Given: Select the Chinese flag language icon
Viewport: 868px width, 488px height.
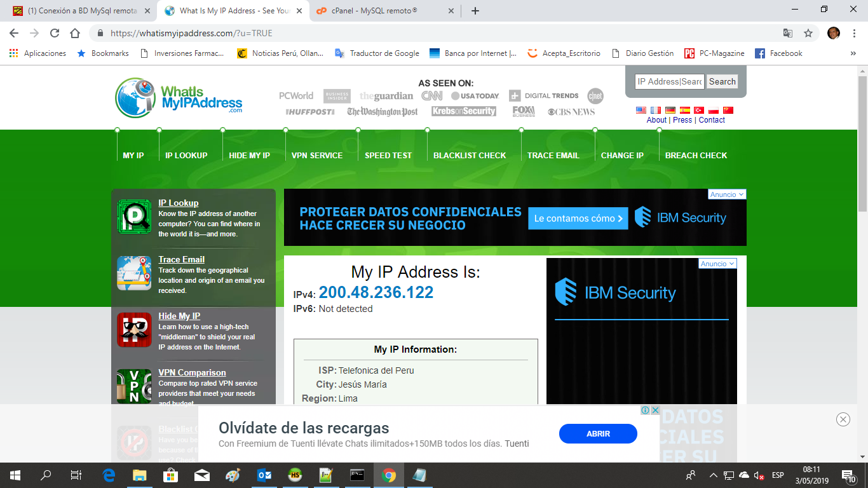Looking at the screenshot, I should (x=728, y=110).
